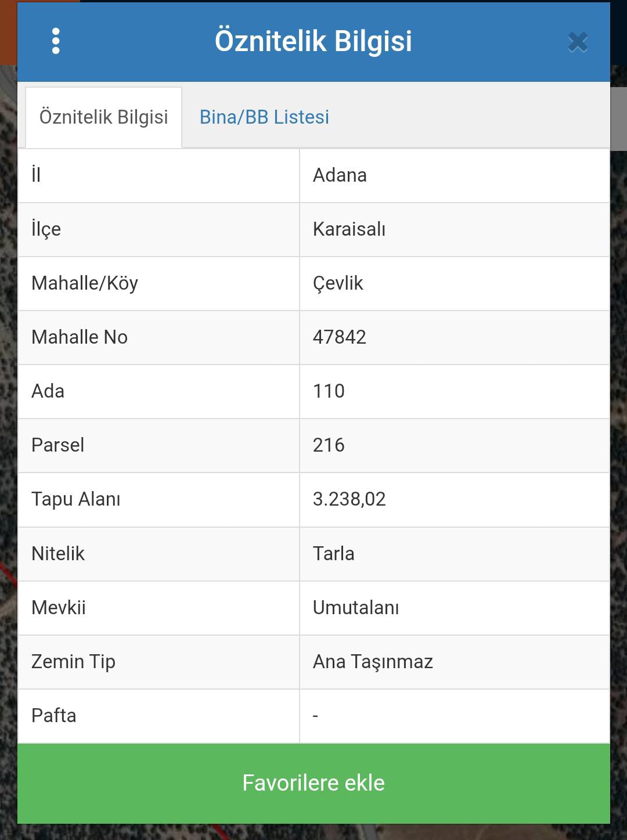This screenshot has width=627, height=840.
Task: Close the Öznitelik Bilgisi dialog
Action: pos(578,42)
